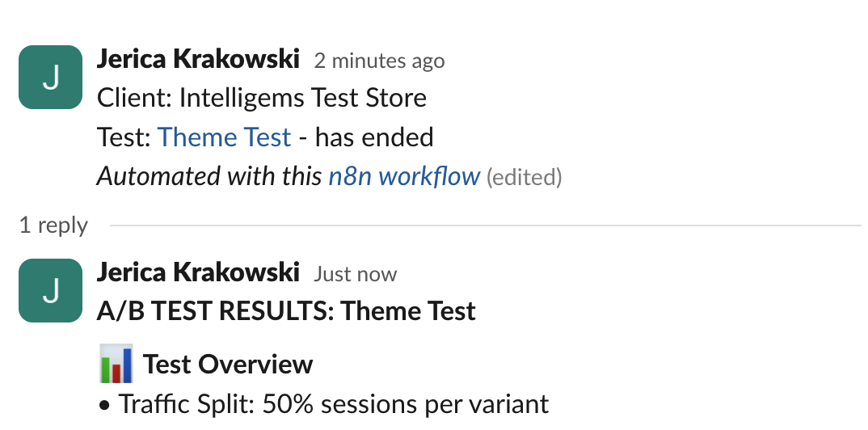Click the "has ended" text

click(x=374, y=137)
